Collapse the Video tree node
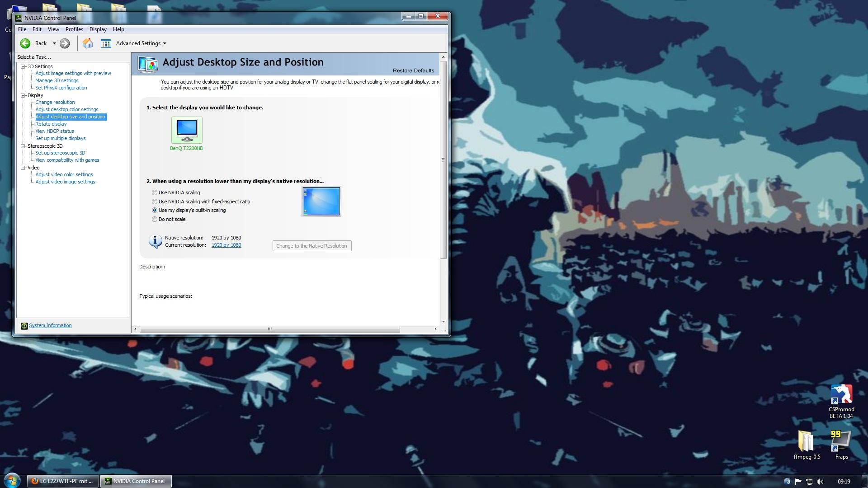868x488 pixels. (x=23, y=168)
